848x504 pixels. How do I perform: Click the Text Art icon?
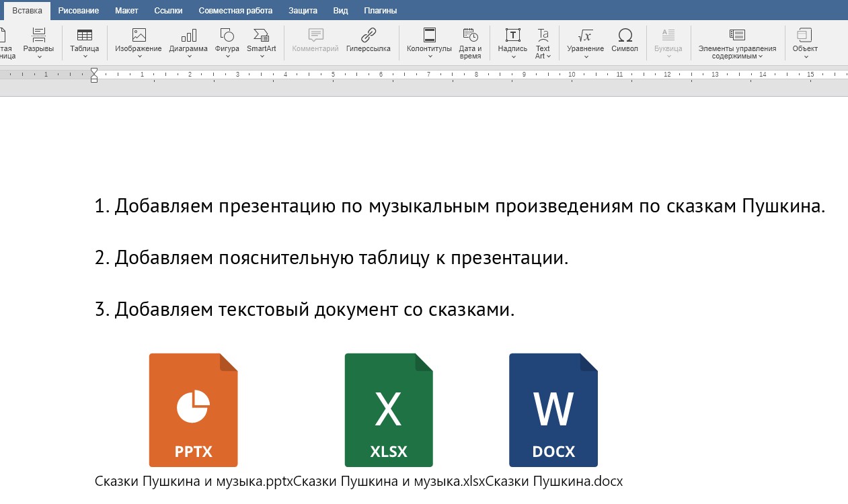pos(543,35)
